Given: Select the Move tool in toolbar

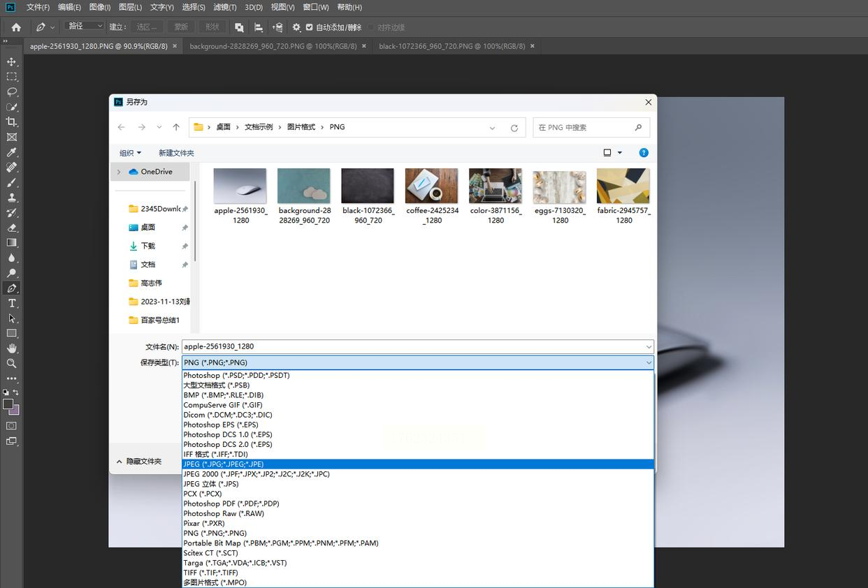Looking at the screenshot, I should tap(11, 61).
